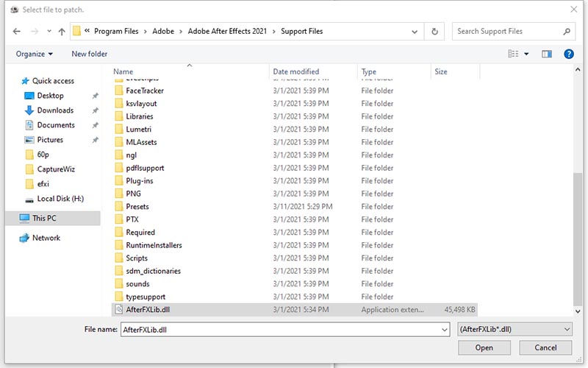The image size is (588, 368).
Task: Select the sounds folder icon
Action: [118, 284]
